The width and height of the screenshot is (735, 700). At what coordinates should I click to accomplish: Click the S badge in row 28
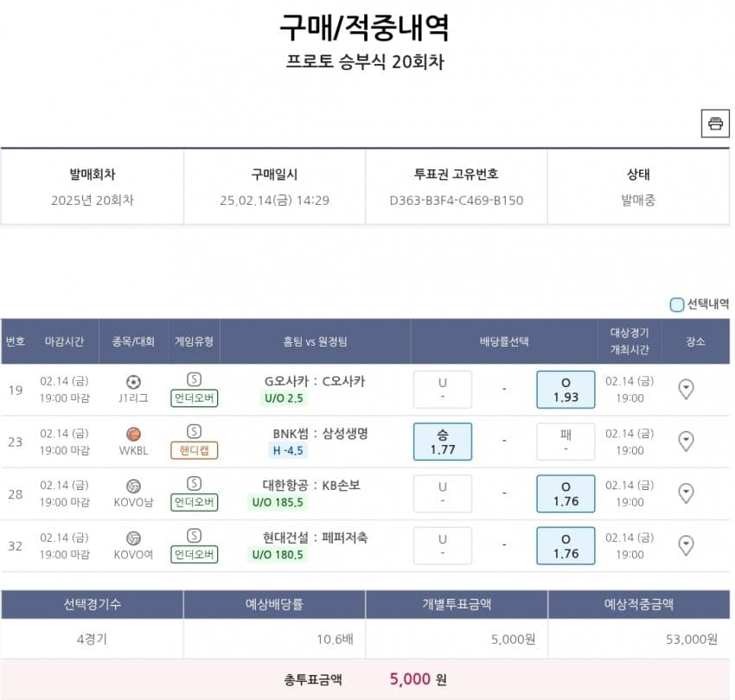tap(194, 483)
